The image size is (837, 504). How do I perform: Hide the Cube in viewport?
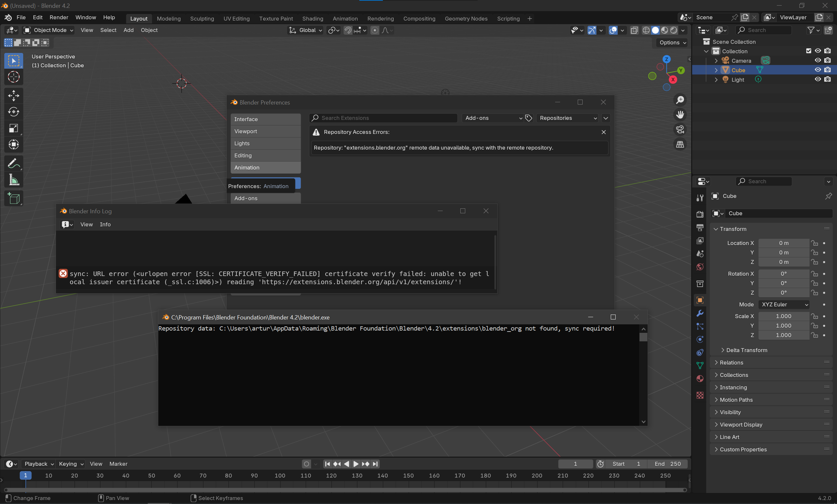(x=818, y=70)
